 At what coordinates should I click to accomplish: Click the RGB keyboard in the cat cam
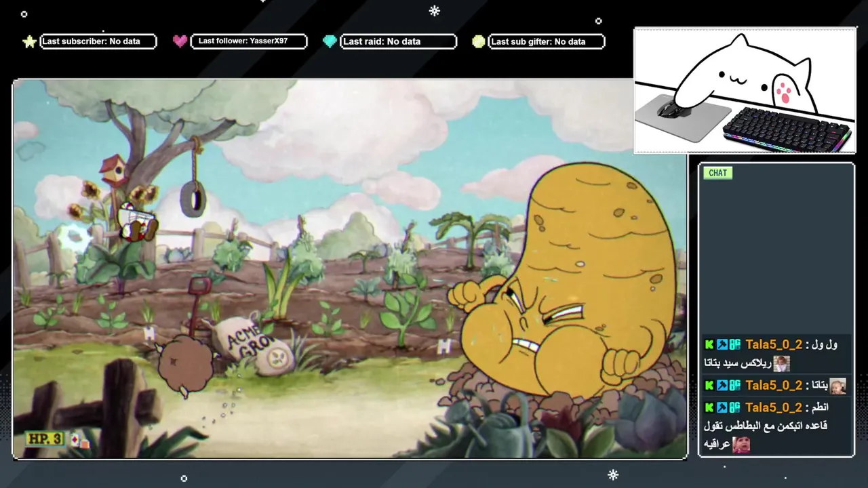coord(787,130)
